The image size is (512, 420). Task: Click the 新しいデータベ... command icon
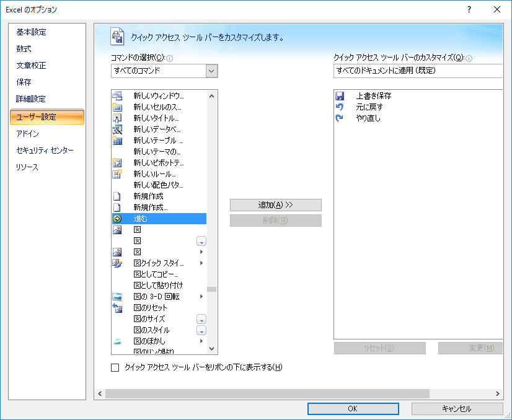117,129
